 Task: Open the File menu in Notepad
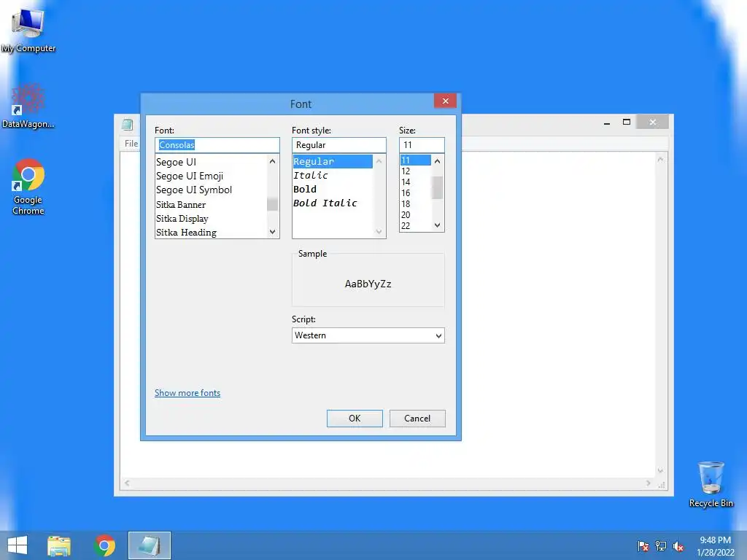pyautogui.click(x=131, y=144)
